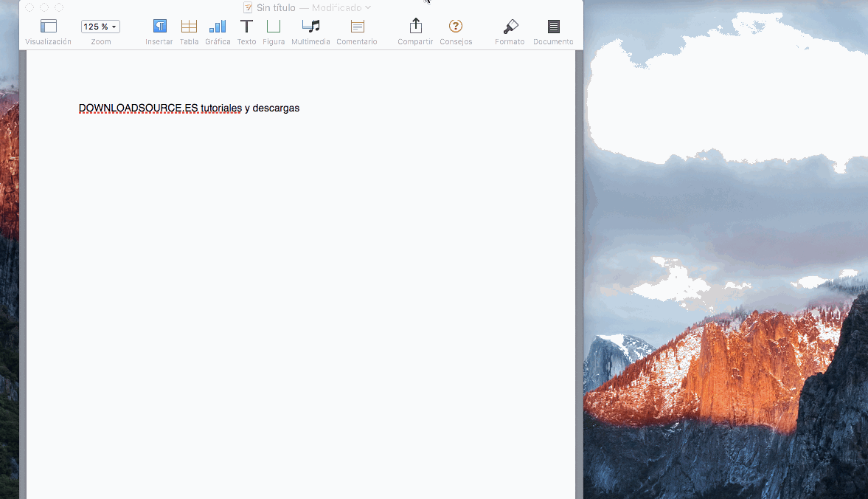Screen dimensions: 868x499
Task: Click the word tutoriales in the document
Action: tap(221, 108)
